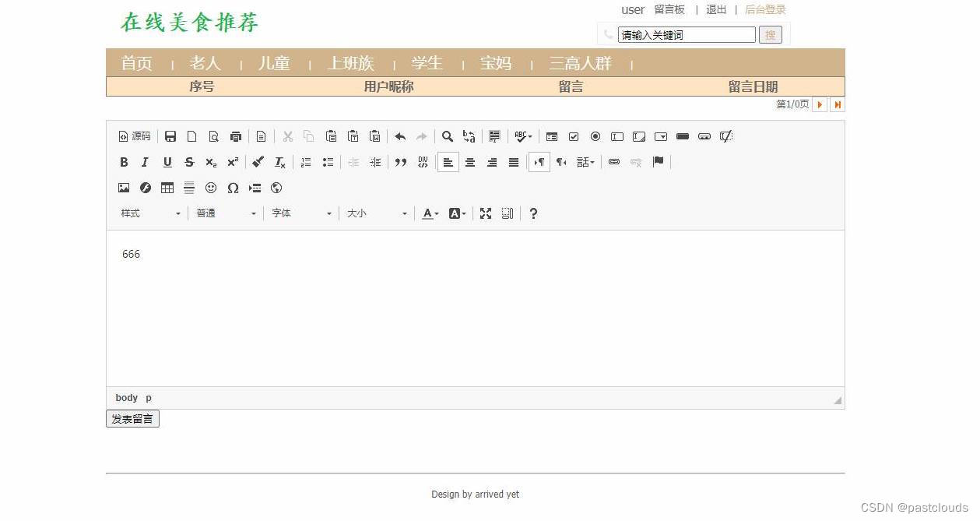Set text direction right to left

(x=561, y=162)
